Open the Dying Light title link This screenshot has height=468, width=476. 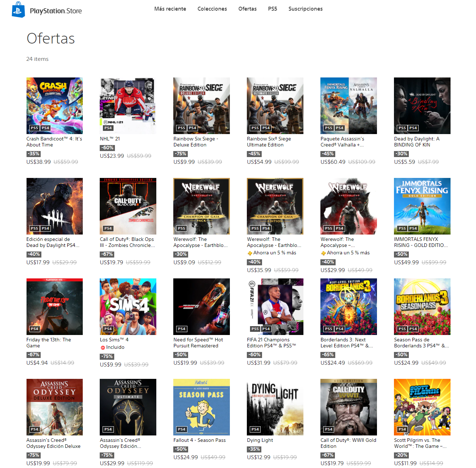click(260, 440)
